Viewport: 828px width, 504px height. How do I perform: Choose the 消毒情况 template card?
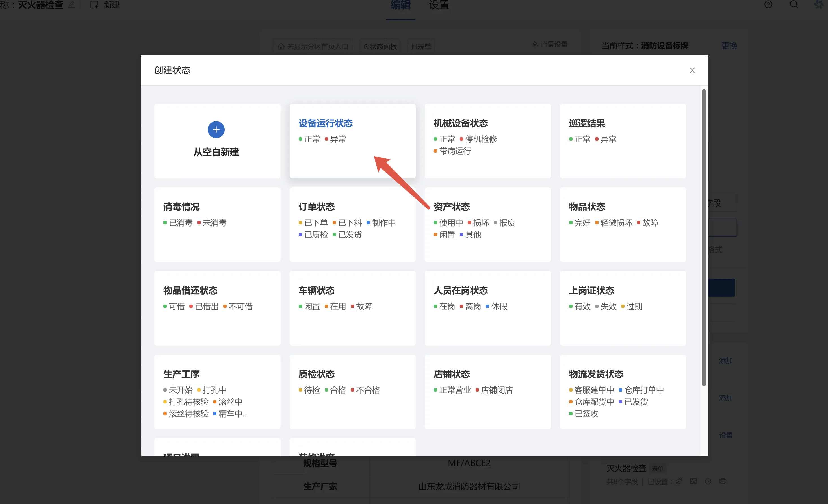point(217,224)
